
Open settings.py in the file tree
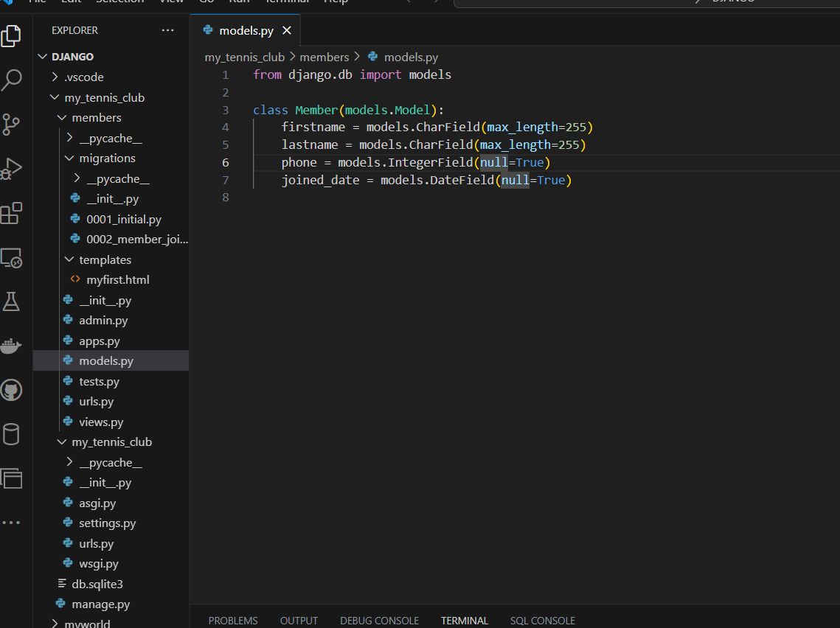tap(108, 523)
